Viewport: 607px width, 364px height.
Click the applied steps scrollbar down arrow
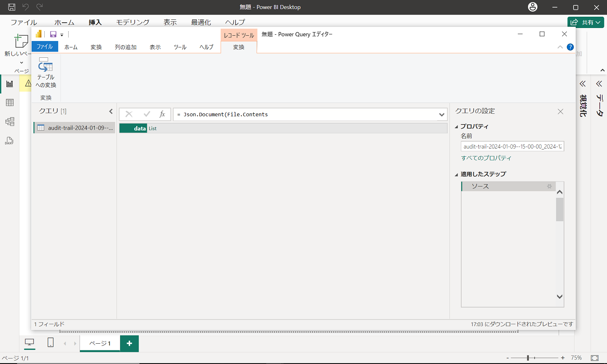[560, 297]
